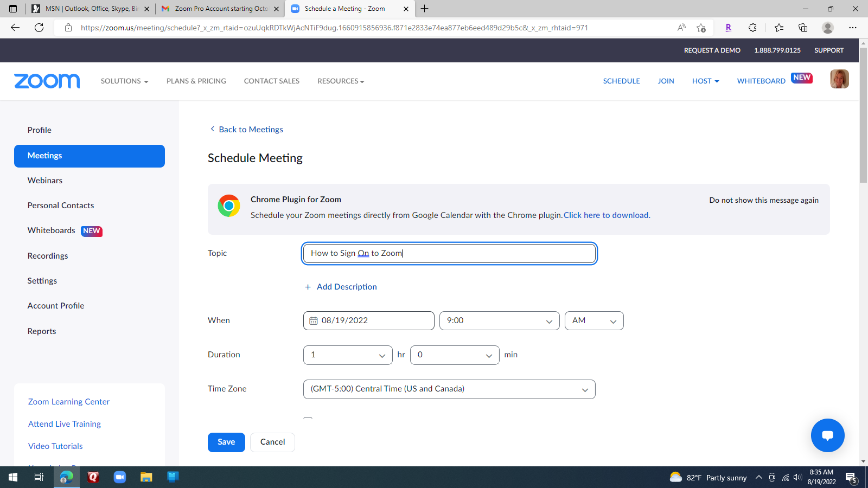Screen dimensions: 868x488
Task: Click in the Topic text field
Action: point(449,254)
